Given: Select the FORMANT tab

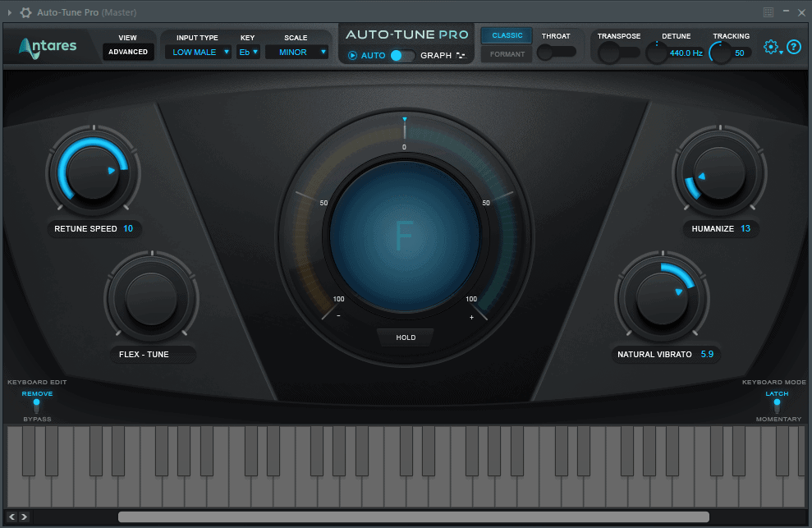Looking at the screenshot, I should click(507, 54).
